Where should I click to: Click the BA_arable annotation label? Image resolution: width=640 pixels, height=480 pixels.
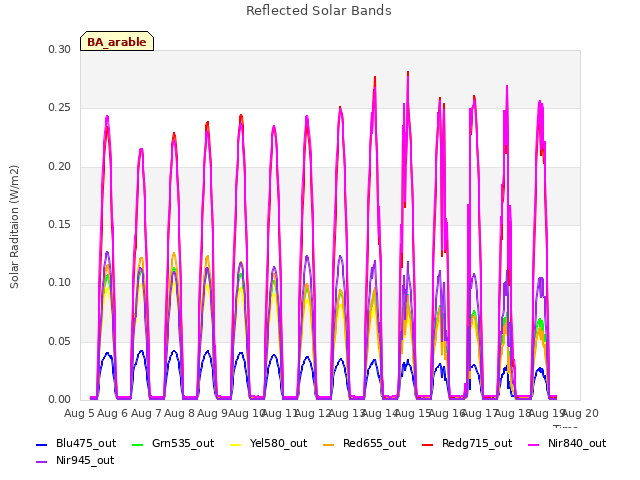(x=117, y=41)
